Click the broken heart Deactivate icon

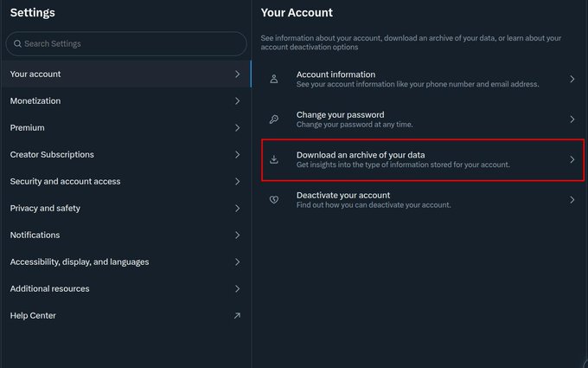pyautogui.click(x=274, y=200)
